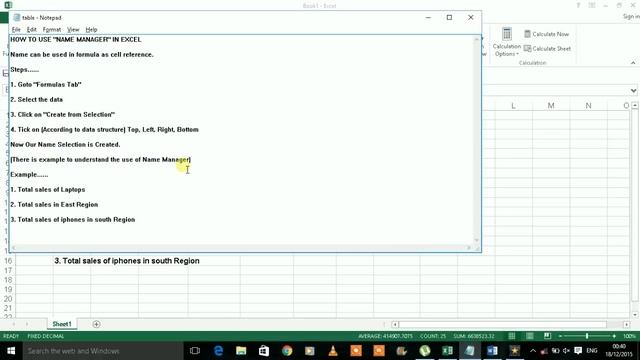
Task: Click text 'Total sales in East Region' in Notepad
Action: (x=54, y=204)
